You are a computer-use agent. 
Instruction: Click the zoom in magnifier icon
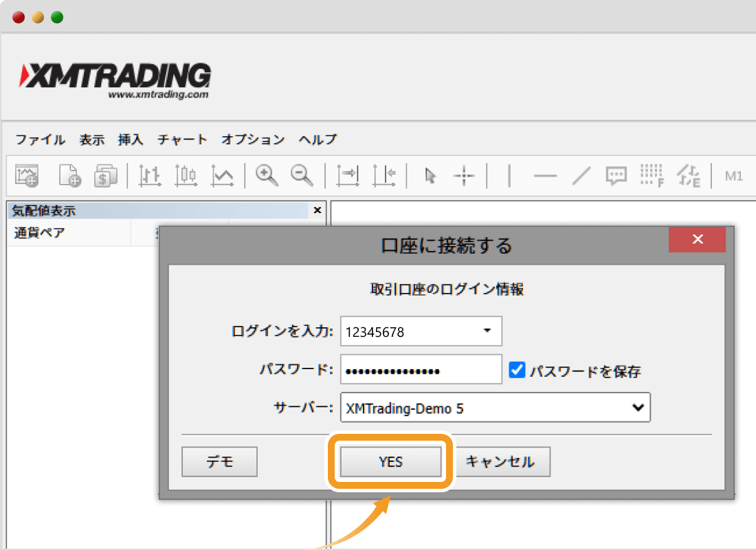267,175
